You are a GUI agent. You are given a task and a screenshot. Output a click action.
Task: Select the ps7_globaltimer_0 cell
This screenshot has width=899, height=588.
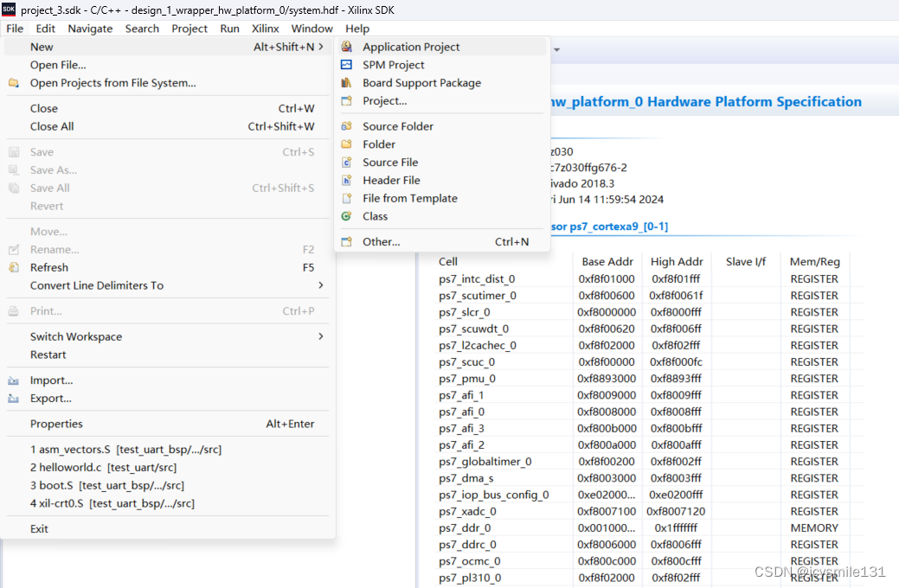[485, 462]
